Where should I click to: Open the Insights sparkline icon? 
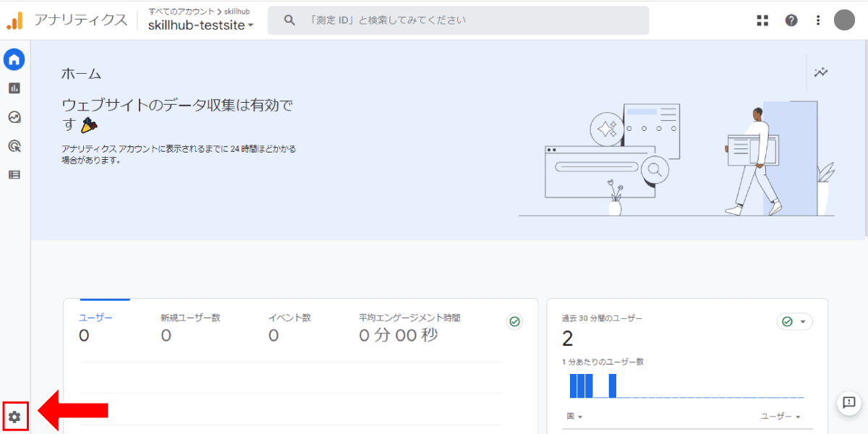pos(821,72)
